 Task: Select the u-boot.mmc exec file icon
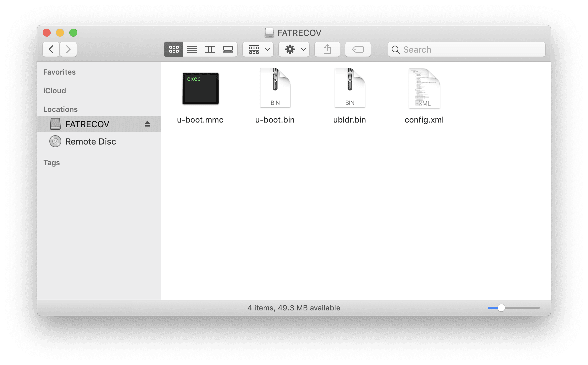point(200,89)
